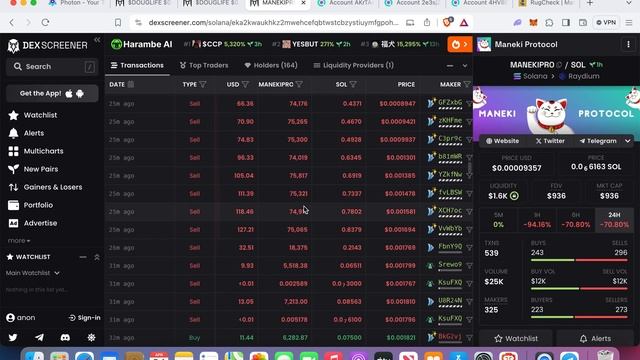Open the token Website link

coord(502,141)
